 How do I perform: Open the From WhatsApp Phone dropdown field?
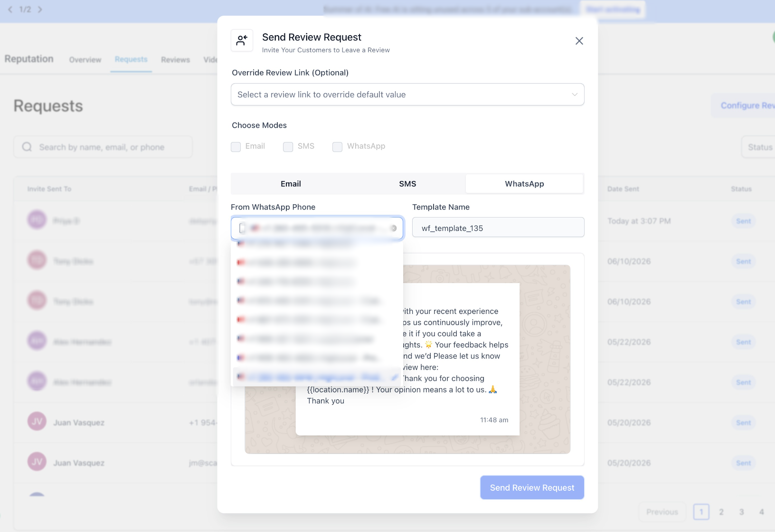click(317, 228)
